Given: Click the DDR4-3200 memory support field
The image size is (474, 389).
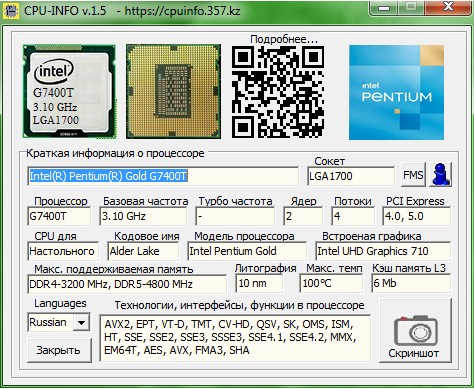Looking at the screenshot, I should coord(127,284).
